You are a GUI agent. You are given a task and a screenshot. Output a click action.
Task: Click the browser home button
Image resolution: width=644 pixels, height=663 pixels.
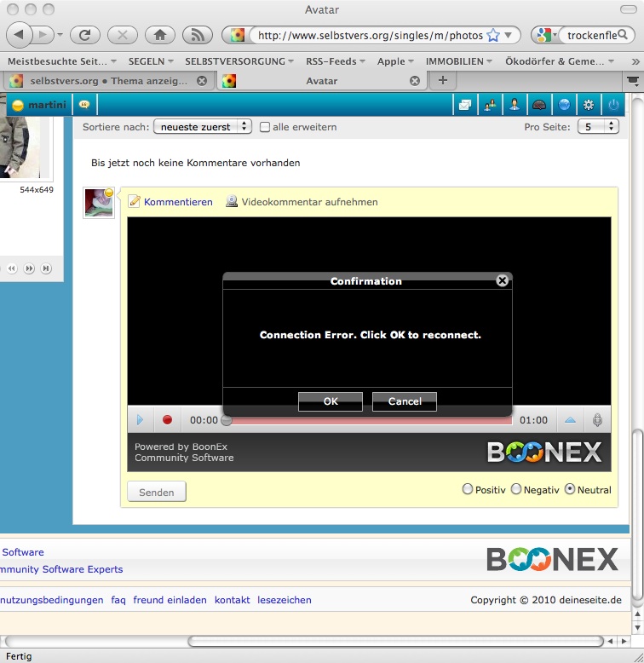click(x=159, y=35)
